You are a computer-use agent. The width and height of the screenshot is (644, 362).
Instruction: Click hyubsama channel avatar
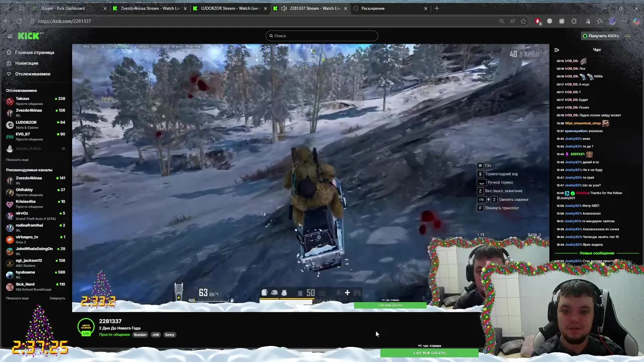[x=10, y=274]
